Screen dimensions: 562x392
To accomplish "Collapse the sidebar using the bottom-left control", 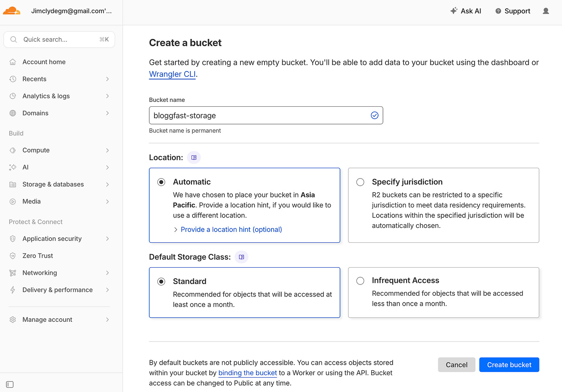I will tap(10, 384).
